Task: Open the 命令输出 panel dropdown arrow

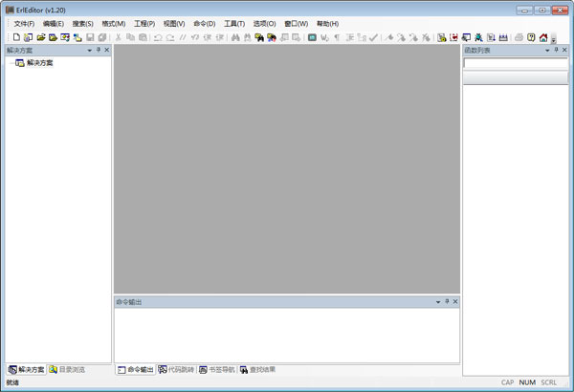Action: pos(436,301)
